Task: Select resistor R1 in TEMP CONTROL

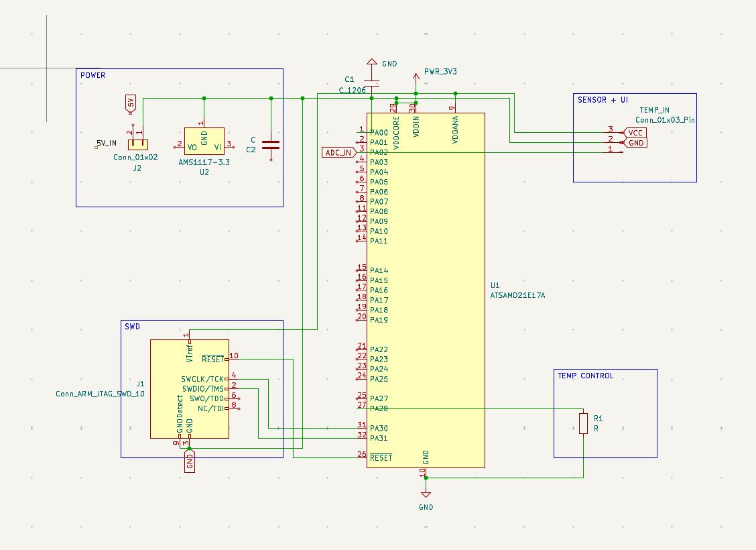Action: [x=583, y=424]
